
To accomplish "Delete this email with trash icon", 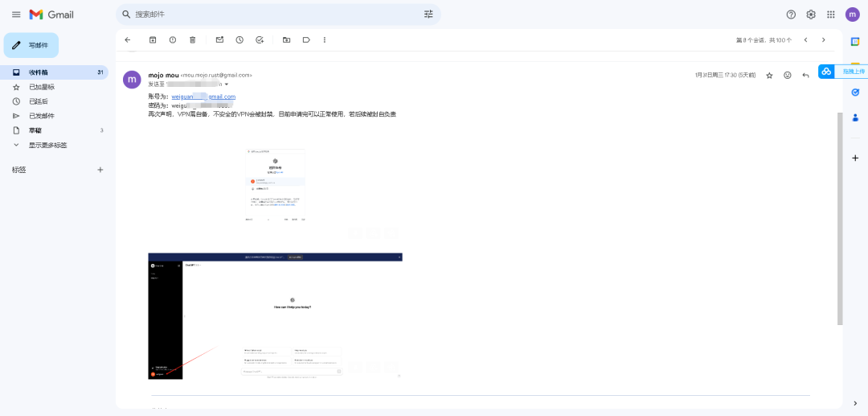I will (x=193, y=40).
